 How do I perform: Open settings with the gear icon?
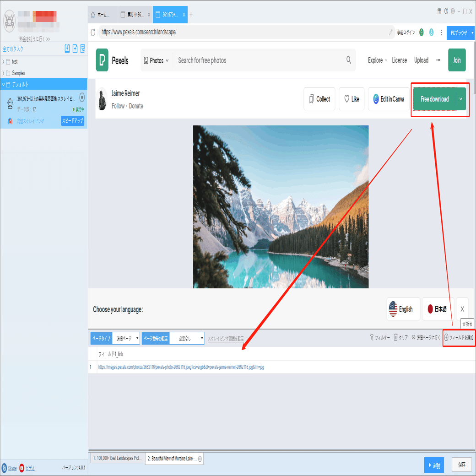(453, 11)
